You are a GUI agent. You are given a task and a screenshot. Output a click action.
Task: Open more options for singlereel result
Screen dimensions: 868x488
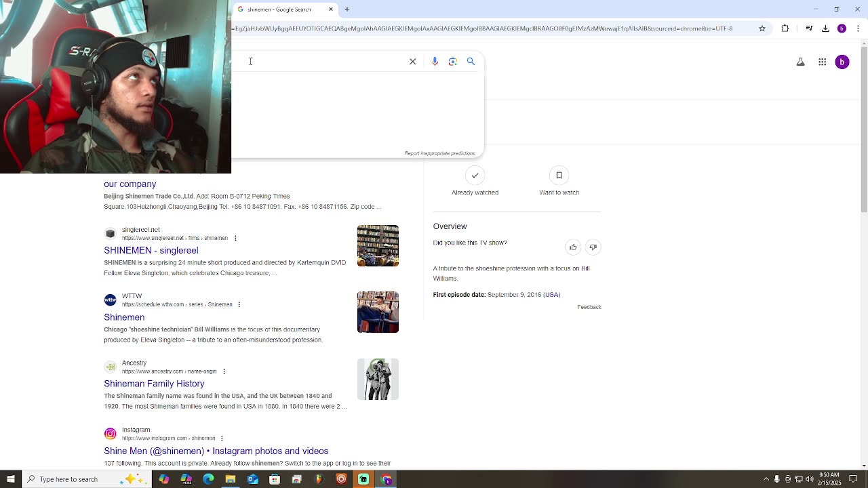pyautogui.click(x=235, y=239)
